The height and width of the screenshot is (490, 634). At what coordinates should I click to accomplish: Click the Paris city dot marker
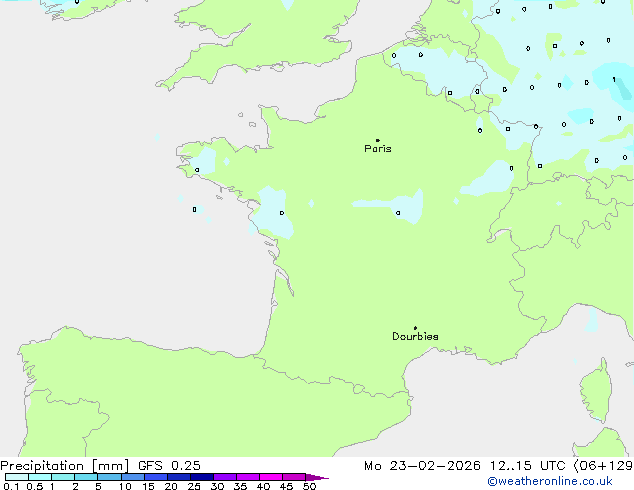(x=377, y=140)
